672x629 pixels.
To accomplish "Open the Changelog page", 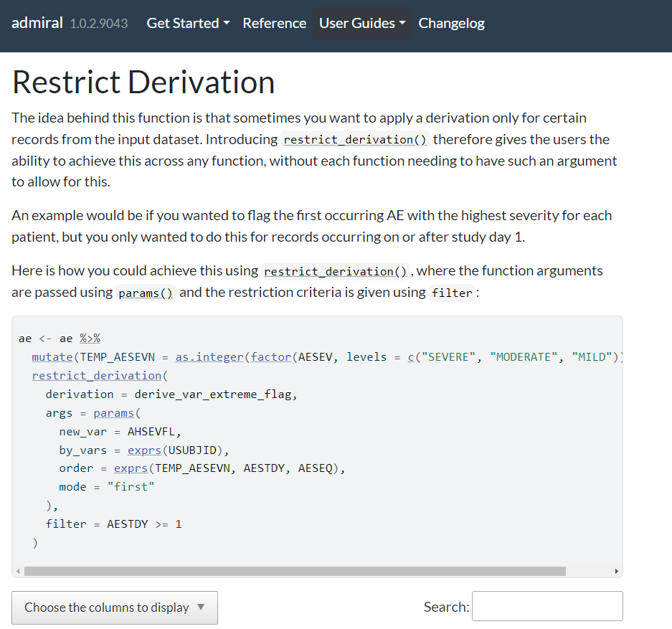I will click(x=451, y=23).
